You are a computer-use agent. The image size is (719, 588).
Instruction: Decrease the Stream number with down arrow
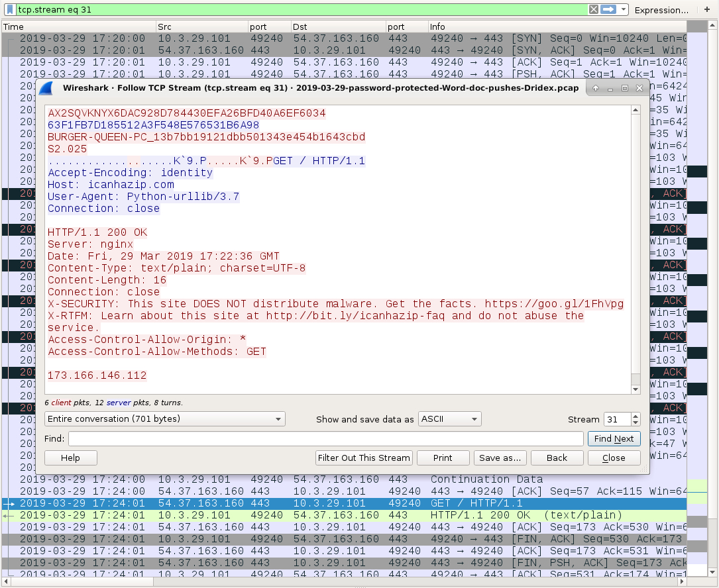(x=635, y=422)
